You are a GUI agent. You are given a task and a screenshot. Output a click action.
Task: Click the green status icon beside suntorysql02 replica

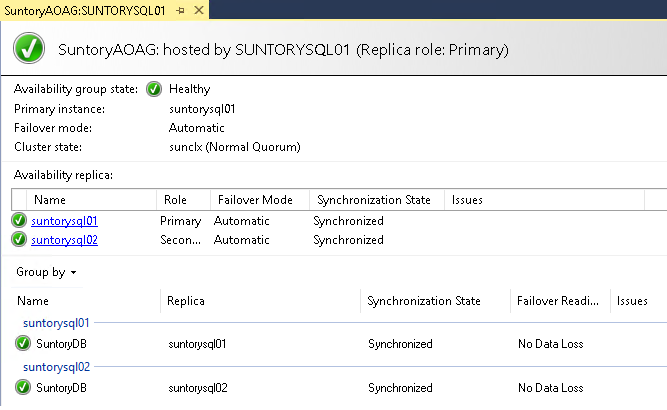point(19,240)
